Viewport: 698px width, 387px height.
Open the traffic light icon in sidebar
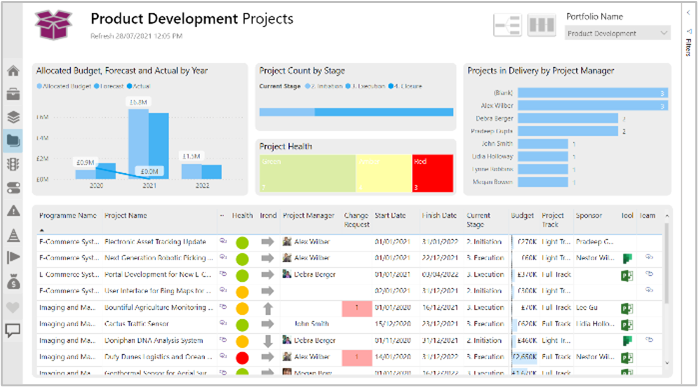point(13,164)
